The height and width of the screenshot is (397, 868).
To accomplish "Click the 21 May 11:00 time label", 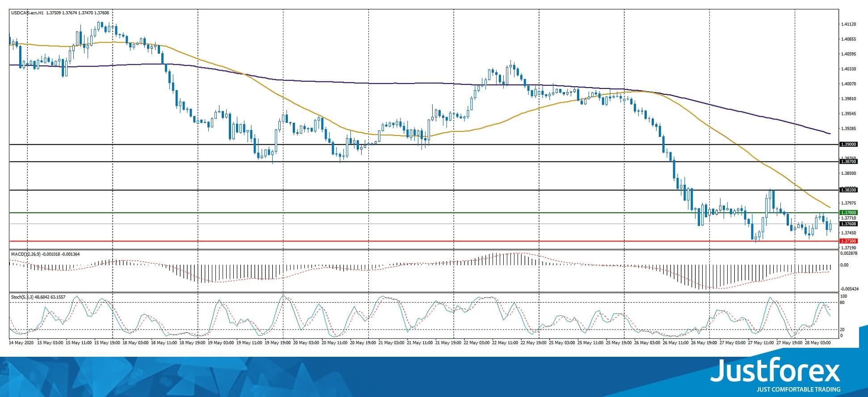I will coord(420,343).
